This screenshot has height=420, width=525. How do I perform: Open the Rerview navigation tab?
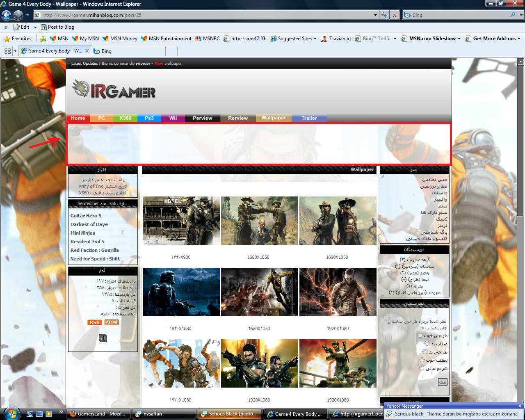click(238, 118)
